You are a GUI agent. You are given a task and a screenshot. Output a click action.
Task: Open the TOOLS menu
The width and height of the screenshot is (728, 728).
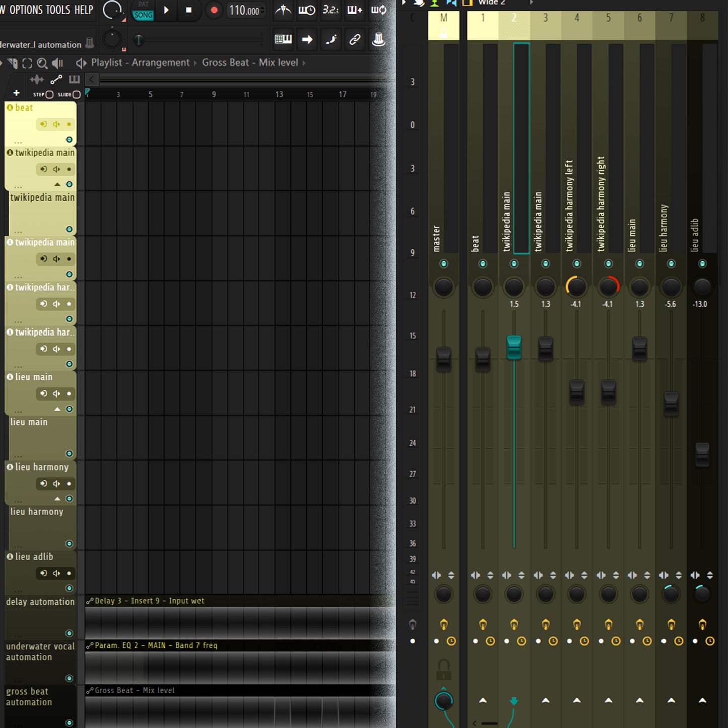pyautogui.click(x=58, y=10)
